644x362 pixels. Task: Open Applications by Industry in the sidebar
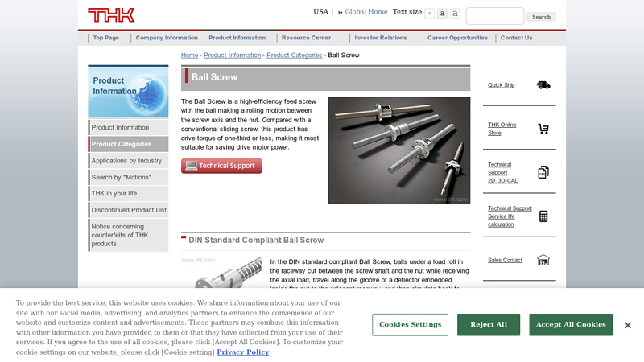128,161
